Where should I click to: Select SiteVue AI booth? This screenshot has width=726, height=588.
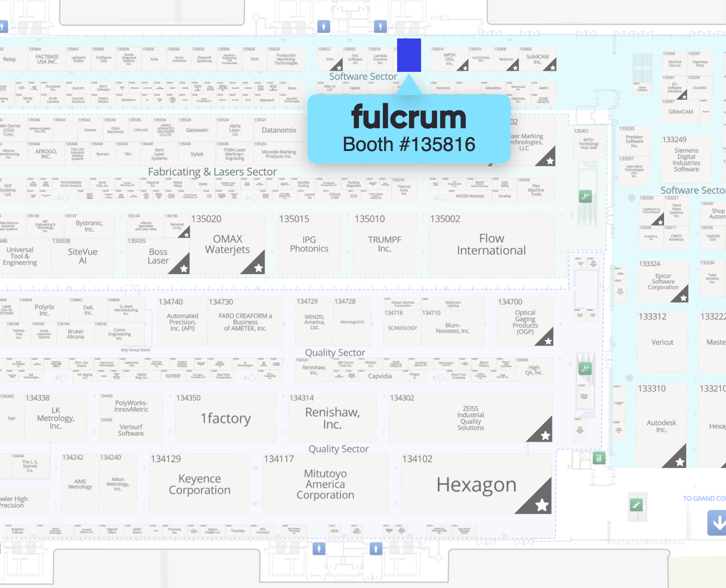point(82,256)
